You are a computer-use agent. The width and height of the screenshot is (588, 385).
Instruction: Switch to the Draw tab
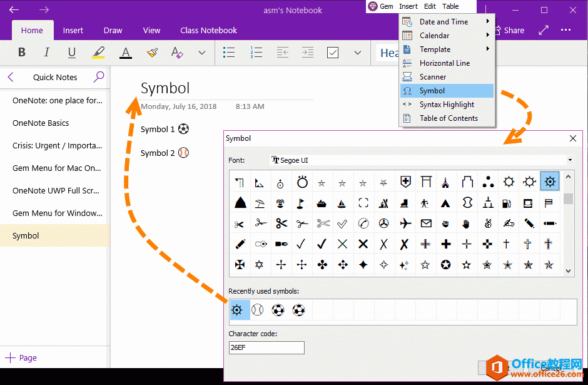(113, 30)
